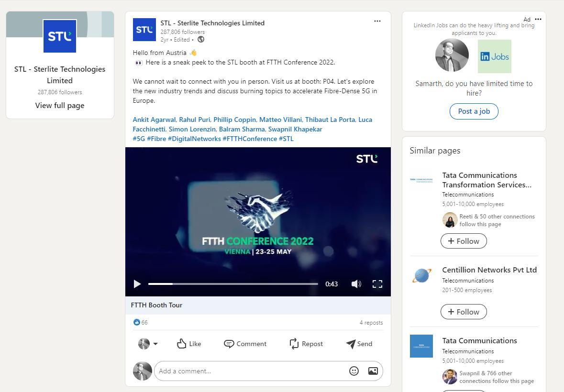Mute the video with the speaker icon

(x=356, y=284)
